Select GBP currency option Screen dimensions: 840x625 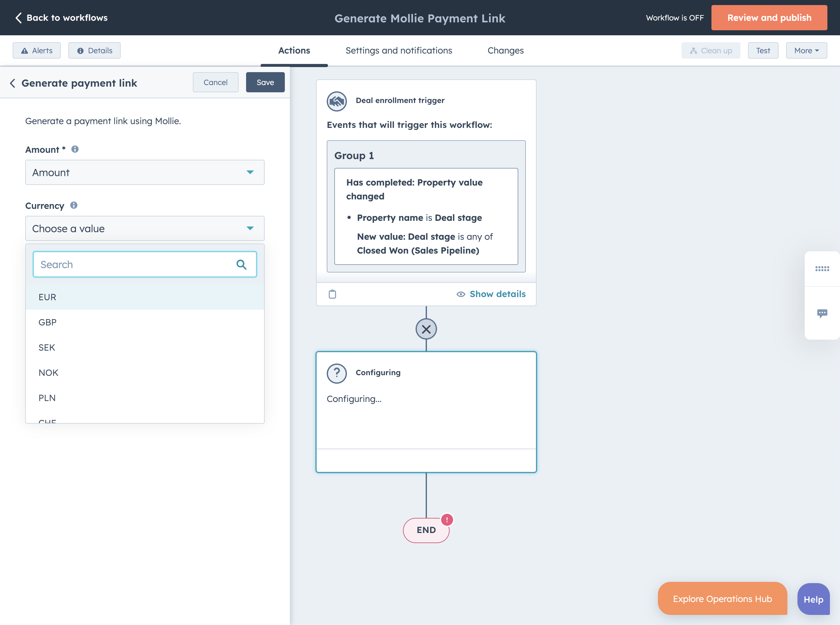pyautogui.click(x=145, y=322)
